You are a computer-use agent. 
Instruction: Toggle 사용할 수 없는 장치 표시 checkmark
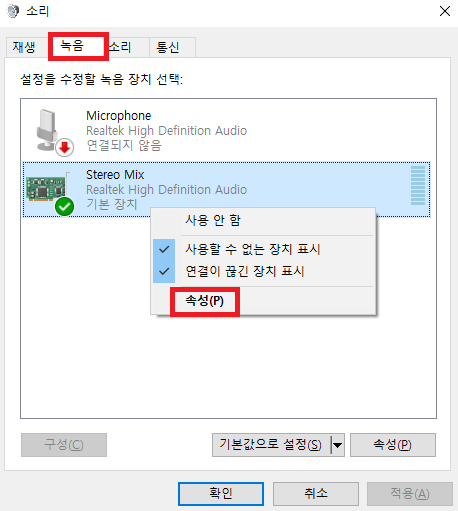pos(164,249)
